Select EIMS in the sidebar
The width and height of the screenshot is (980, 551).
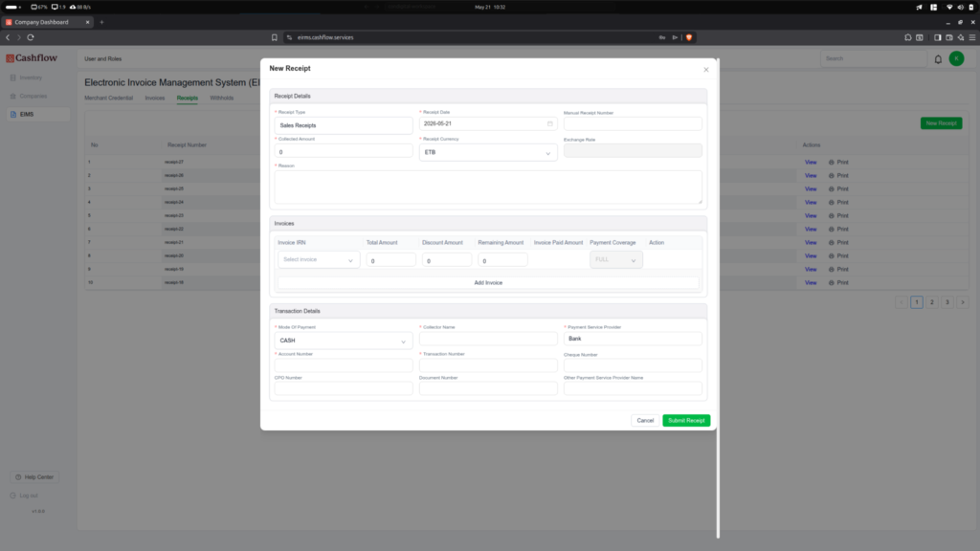pyautogui.click(x=38, y=115)
